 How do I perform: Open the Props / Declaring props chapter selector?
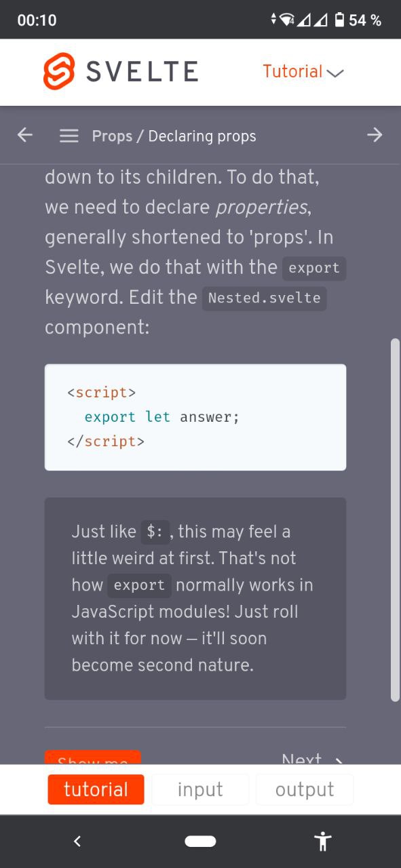pyautogui.click(x=174, y=136)
